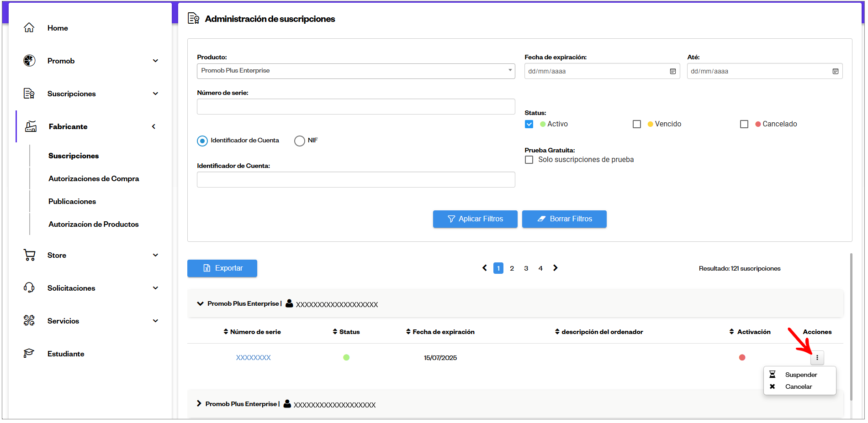The width and height of the screenshot is (868, 423).
Task: Go to results page 4
Action: [540, 268]
